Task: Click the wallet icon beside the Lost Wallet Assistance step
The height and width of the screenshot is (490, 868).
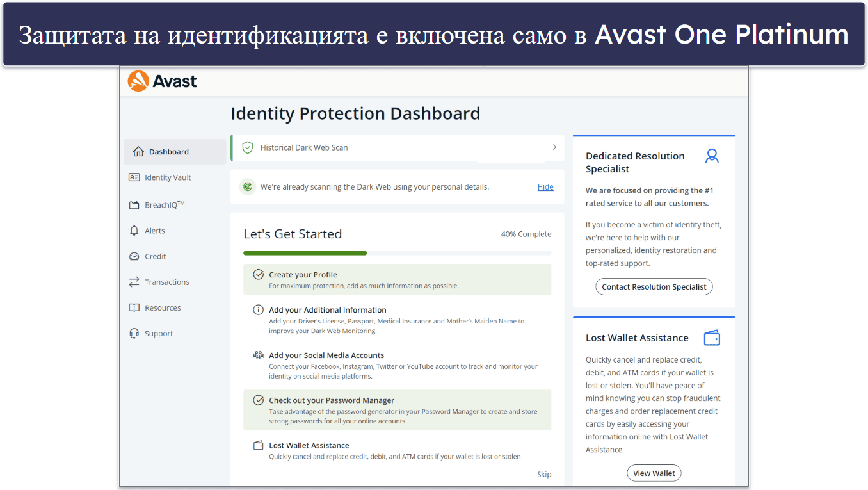Action: coord(259,445)
